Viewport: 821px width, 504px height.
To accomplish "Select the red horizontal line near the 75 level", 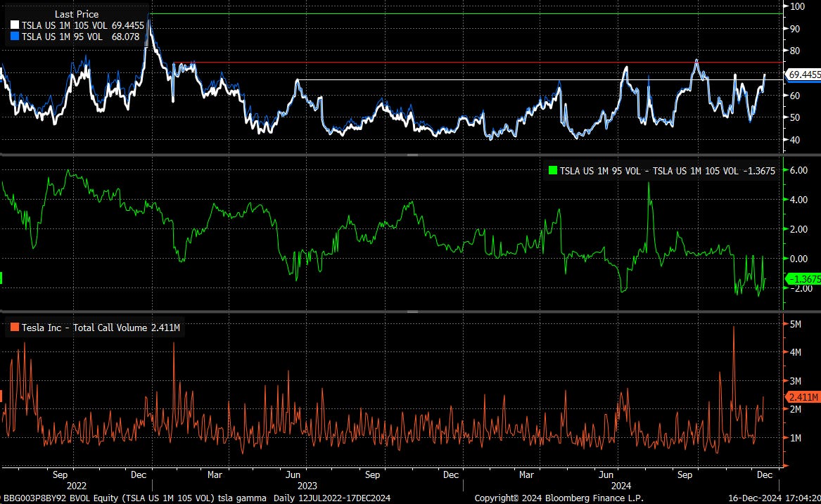I will click(x=478, y=63).
